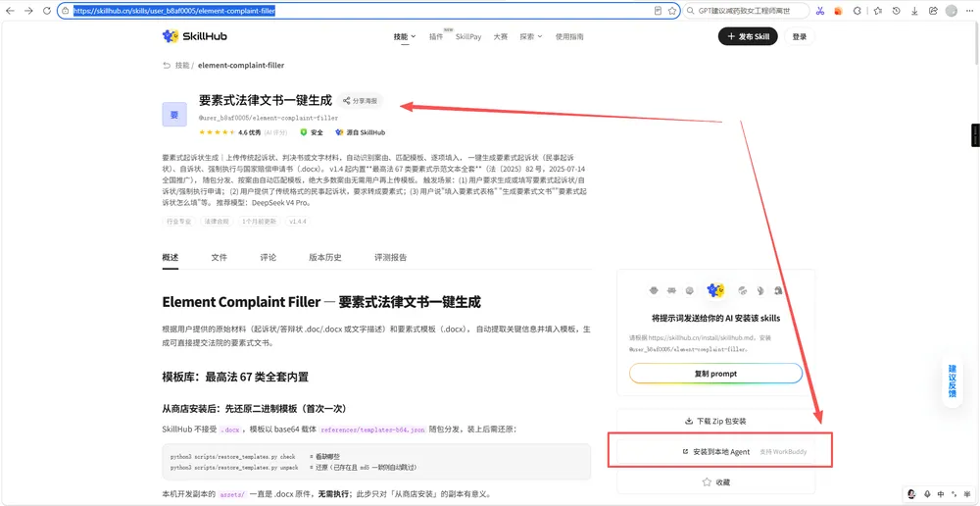Click the back arrow beside 技能 breadcrumb
Viewport: 980px width, 506px height.
coord(167,65)
